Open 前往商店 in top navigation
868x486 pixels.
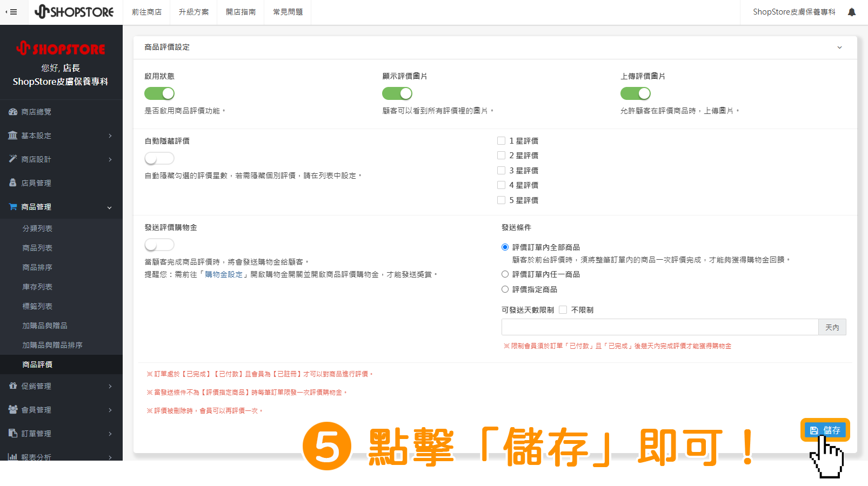coord(147,12)
